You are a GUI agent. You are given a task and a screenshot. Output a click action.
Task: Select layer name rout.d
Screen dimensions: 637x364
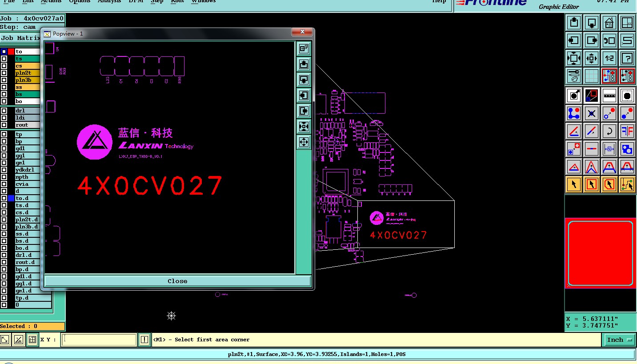[x=28, y=262]
